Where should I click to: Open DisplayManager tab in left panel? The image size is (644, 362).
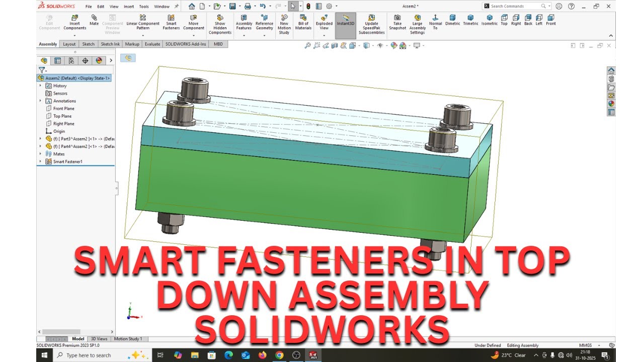pos(99,60)
